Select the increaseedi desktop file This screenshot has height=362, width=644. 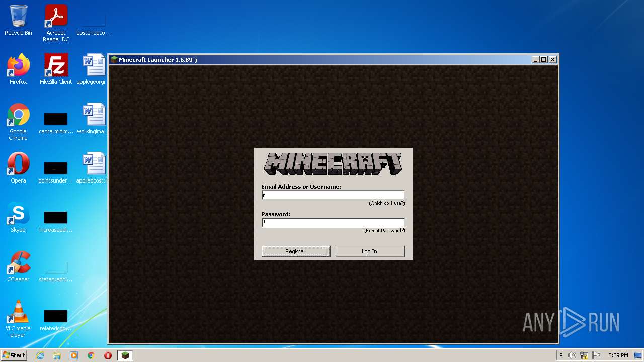[56, 222]
